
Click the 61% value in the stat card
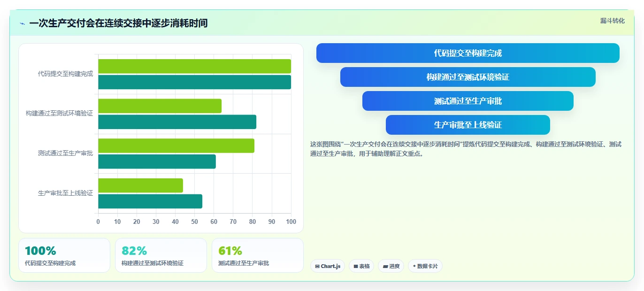tap(230, 251)
